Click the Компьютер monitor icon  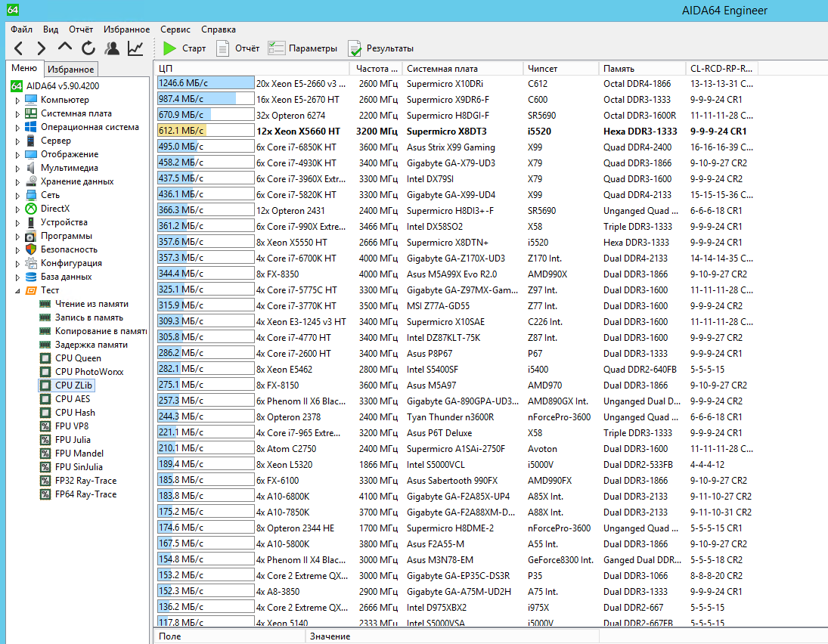coord(31,100)
